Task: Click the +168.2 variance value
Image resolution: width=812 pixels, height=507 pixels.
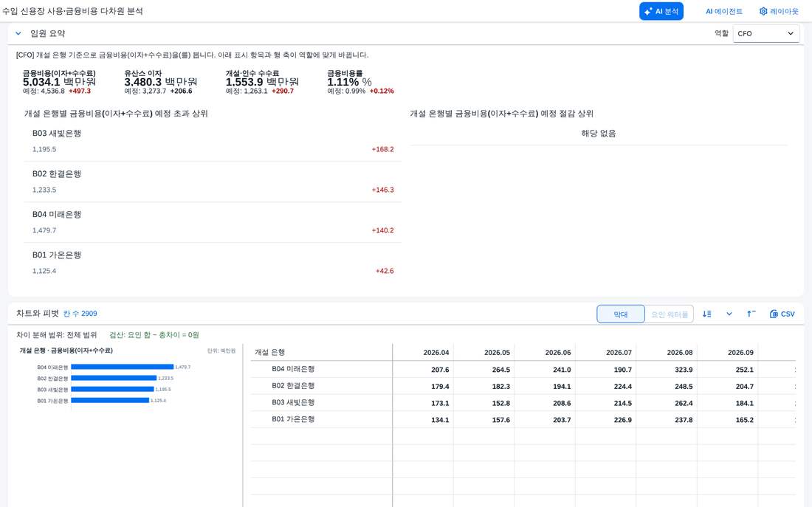Action: (x=382, y=149)
